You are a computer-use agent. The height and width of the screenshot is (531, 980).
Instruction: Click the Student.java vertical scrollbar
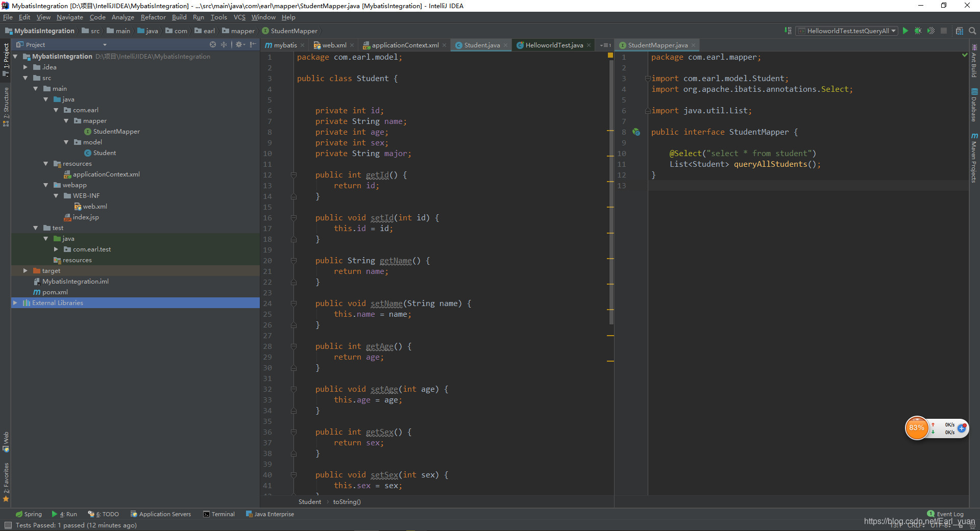(x=611, y=191)
